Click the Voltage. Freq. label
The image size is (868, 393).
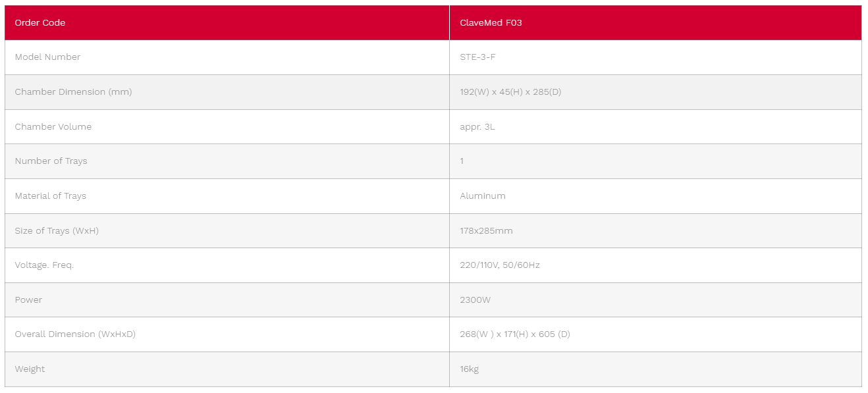(44, 265)
